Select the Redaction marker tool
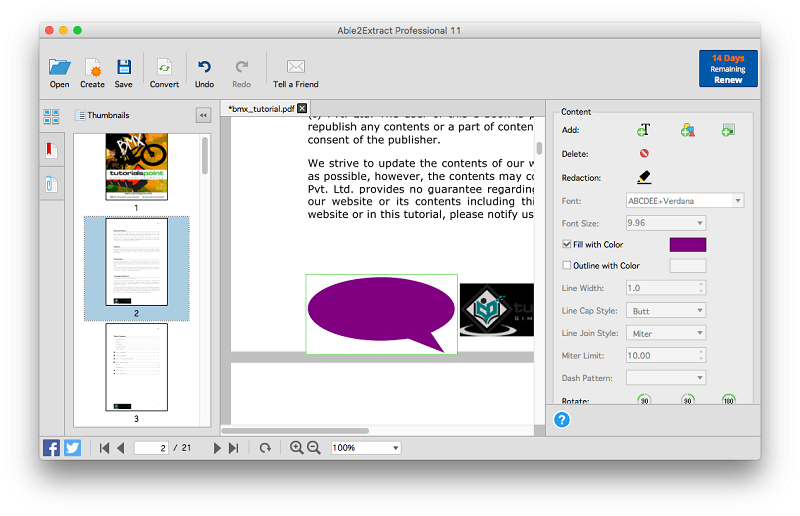This screenshot has height=516, width=800. [644, 177]
